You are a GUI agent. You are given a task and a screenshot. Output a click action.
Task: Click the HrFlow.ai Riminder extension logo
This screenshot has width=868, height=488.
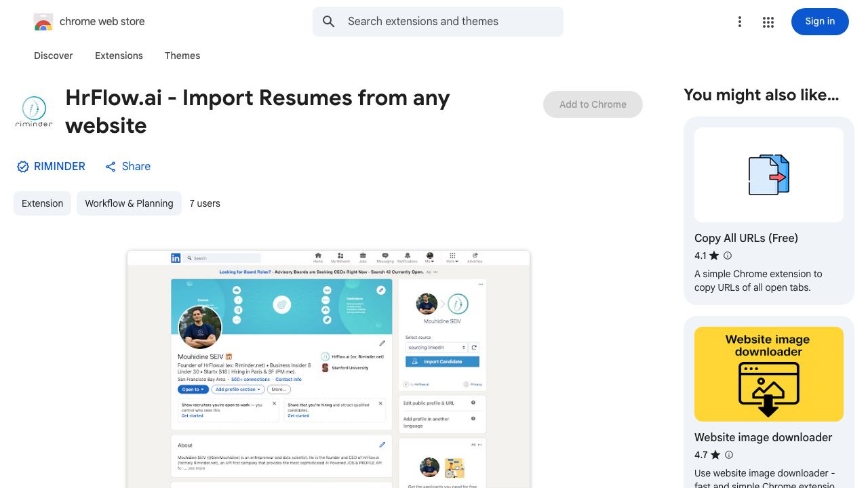point(34,112)
